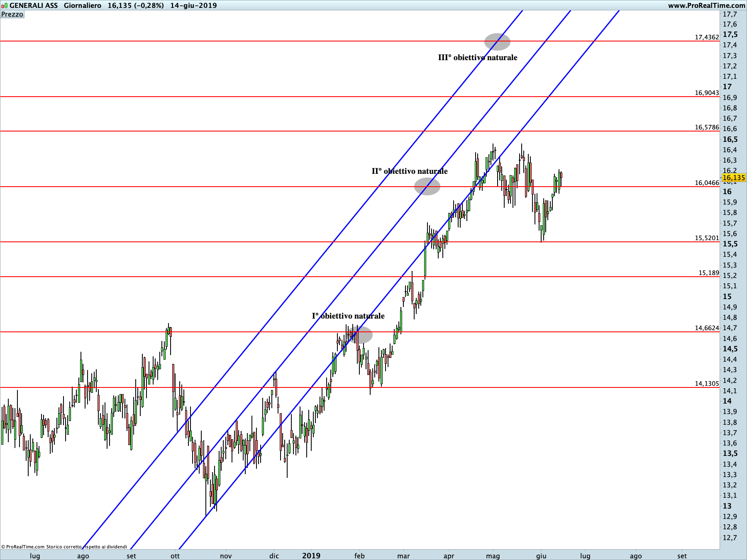747x560 pixels.
Task: Click the nov month label on time axis
Action: pyautogui.click(x=226, y=556)
